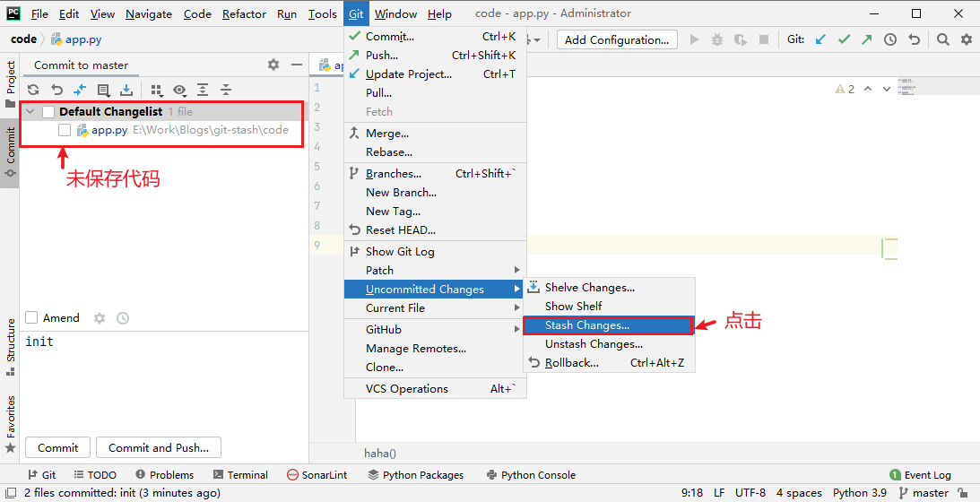
Task: Choose Show Git Log in Git menu
Action: (x=400, y=252)
